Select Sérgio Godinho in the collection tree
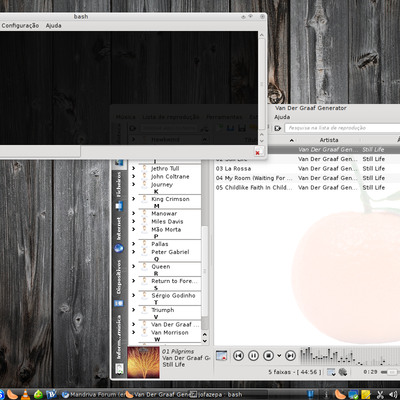Viewport: 400px width, 400px height. (173, 295)
